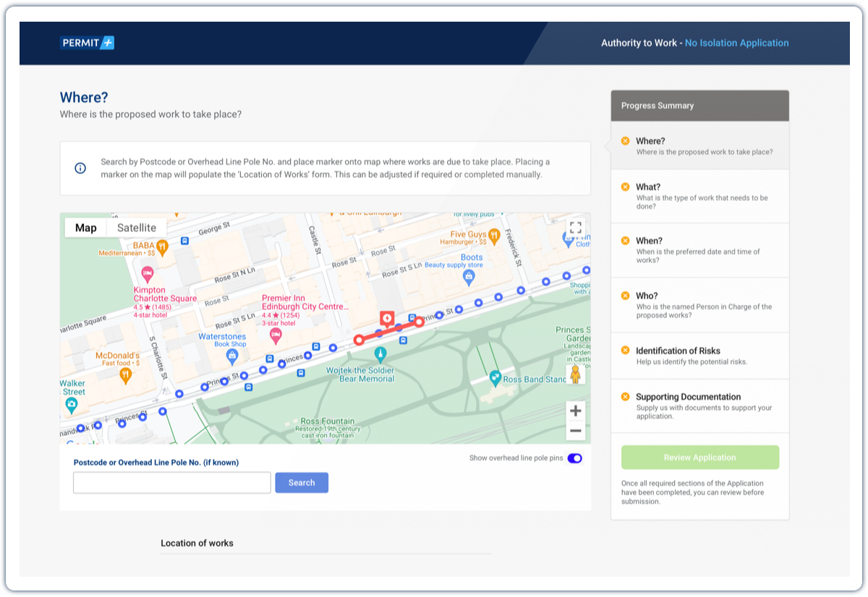Switch to Satellite view tab
The width and height of the screenshot is (868, 597).
[x=137, y=228]
